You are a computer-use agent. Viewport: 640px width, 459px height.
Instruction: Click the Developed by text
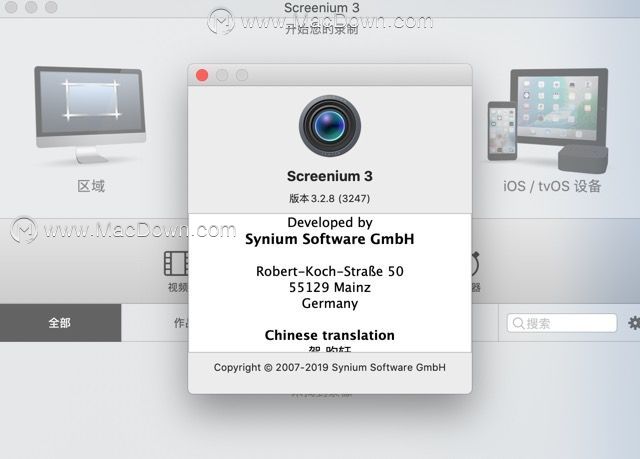click(x=330, y=222)
